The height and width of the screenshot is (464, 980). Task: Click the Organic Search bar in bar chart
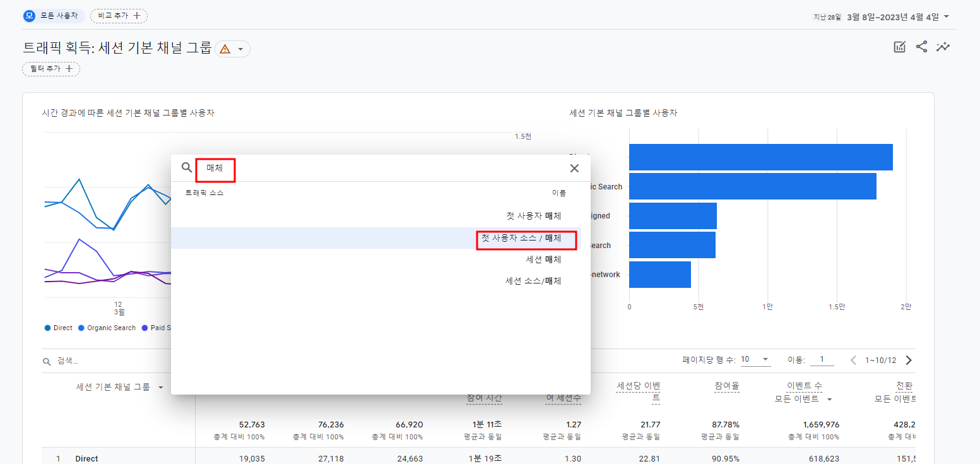pos(753,186)
